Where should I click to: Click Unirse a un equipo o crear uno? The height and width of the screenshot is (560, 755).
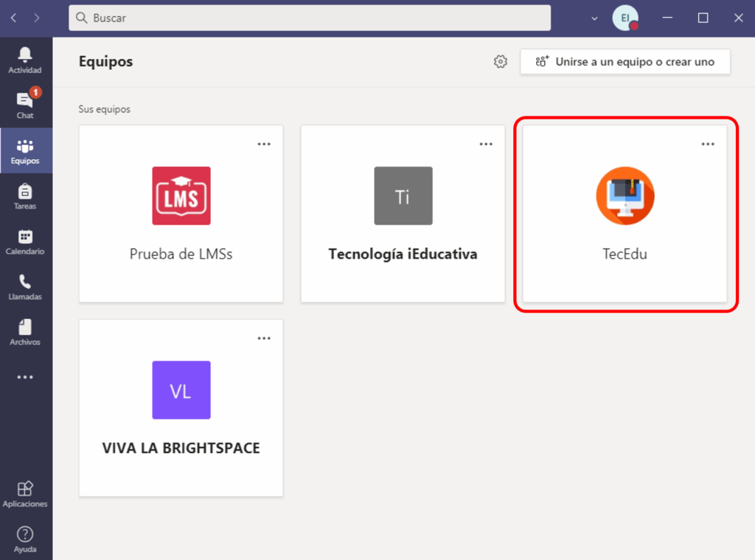click(625, 62)
